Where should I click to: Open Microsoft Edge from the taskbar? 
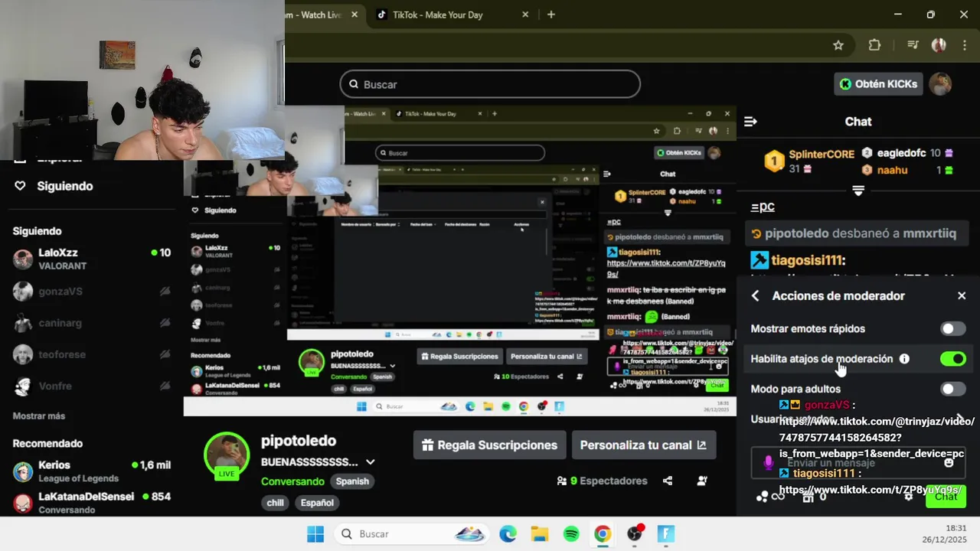point(508,534)
